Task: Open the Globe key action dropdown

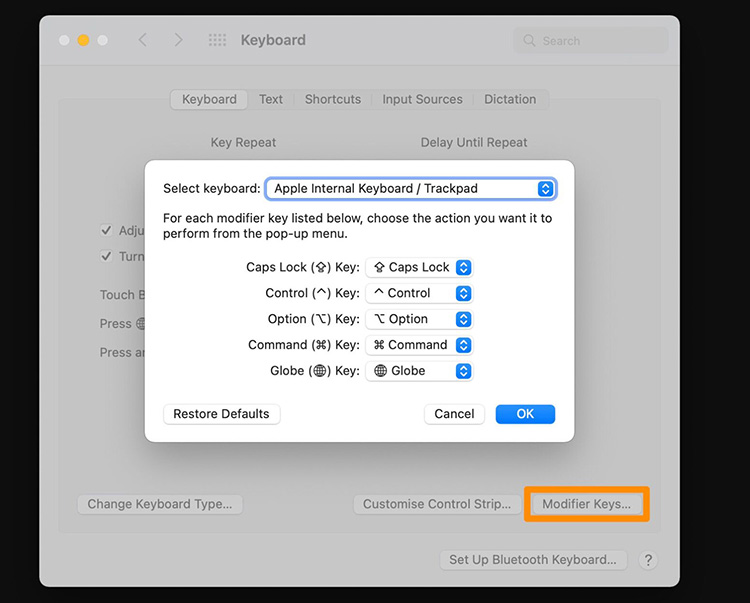Action: (419, 371)
